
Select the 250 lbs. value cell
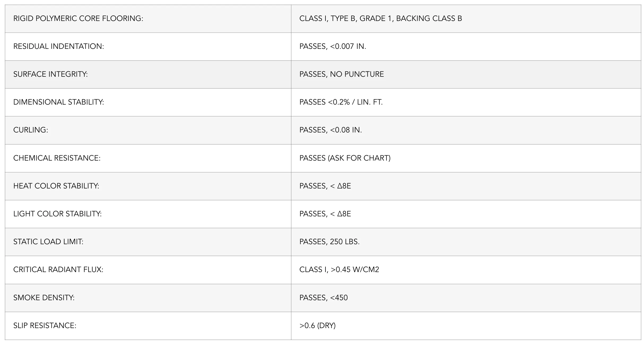tap(329, 242)
